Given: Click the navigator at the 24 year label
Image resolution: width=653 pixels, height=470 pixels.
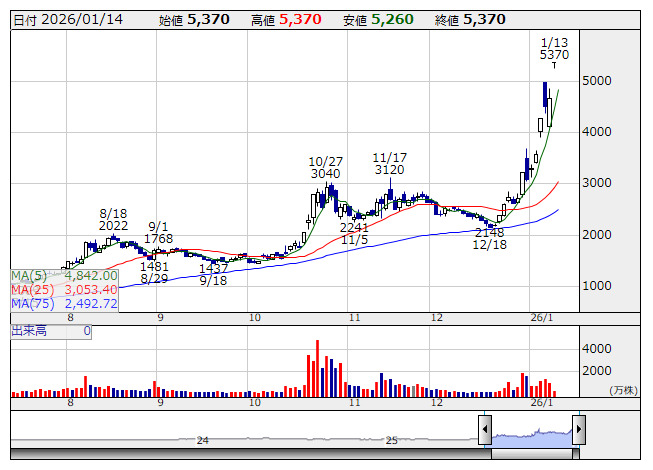Looking at the screenshot, I should coord(203,440).
